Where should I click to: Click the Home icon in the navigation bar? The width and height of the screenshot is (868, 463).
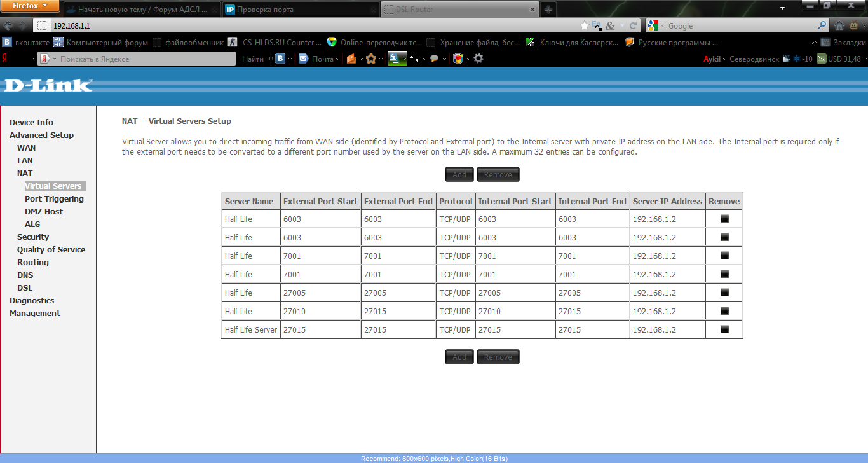(x=839, y=26)
